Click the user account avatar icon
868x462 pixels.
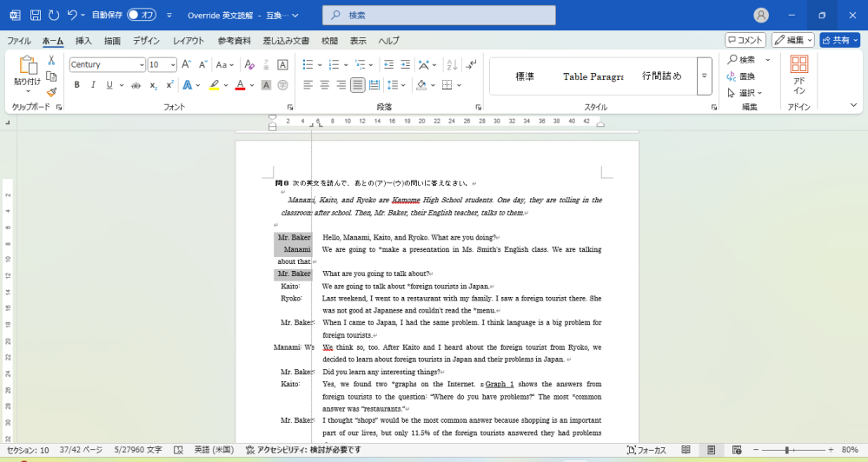pyautogui.click(x=761, y=16)
